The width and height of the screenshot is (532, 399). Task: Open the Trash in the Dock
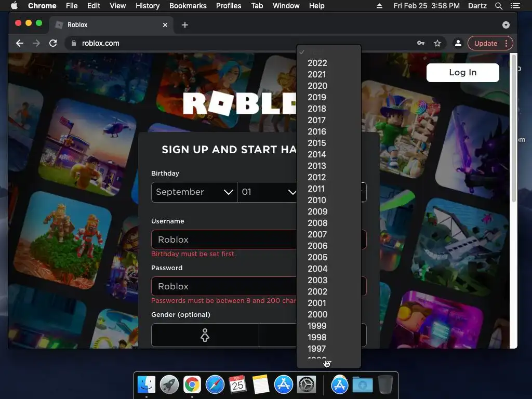[x=385, y=384]
